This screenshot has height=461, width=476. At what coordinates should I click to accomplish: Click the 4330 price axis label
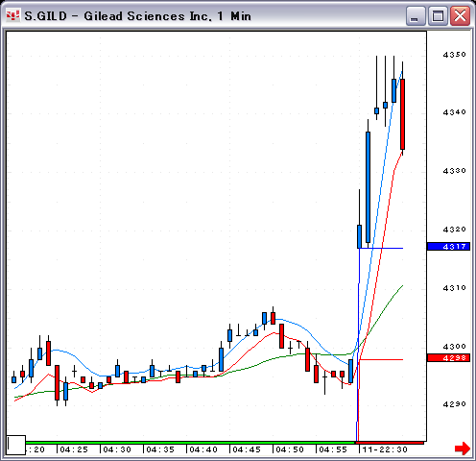click(454, 171)
